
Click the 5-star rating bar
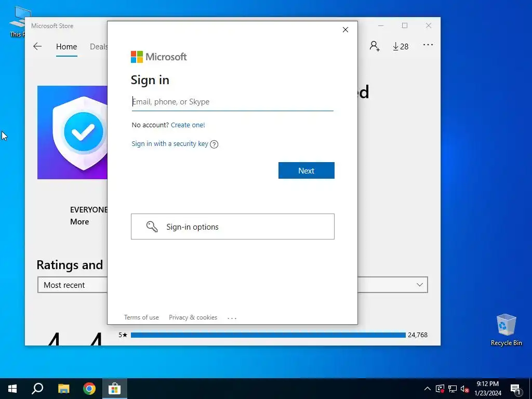[x=268, y=335]
